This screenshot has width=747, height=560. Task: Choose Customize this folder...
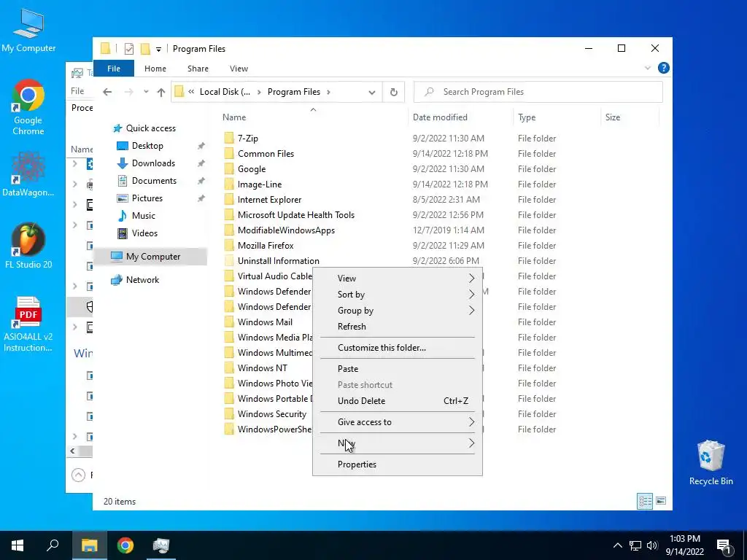coord(398,348)
